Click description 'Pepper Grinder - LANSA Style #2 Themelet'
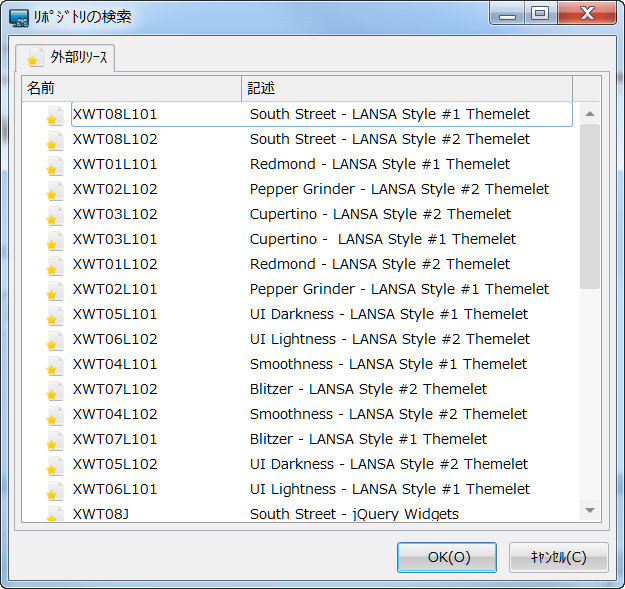This screenshot has height=589, width=625. (x=399, y=190)
